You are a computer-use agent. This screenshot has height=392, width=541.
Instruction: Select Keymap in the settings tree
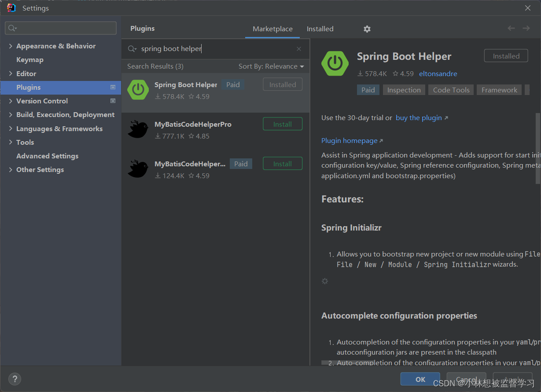click(30, 59)
